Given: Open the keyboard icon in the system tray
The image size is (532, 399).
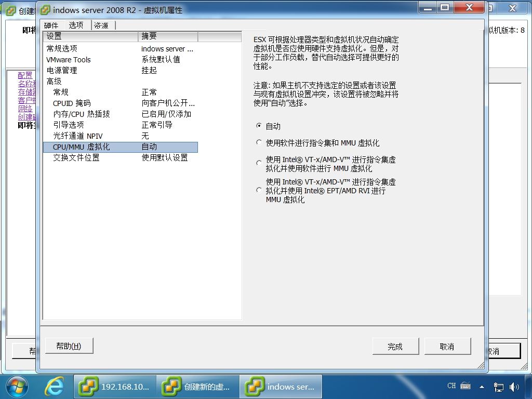Looking at the screenshot, I should coord(465,386).
